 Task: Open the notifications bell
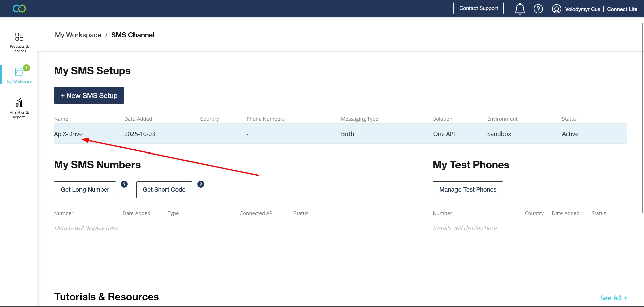(520, 9)
